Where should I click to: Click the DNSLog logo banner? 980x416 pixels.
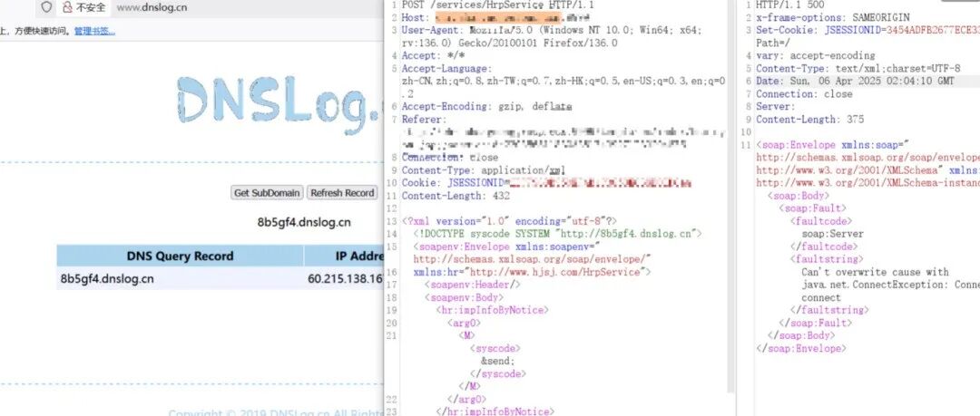coord(279,106)
